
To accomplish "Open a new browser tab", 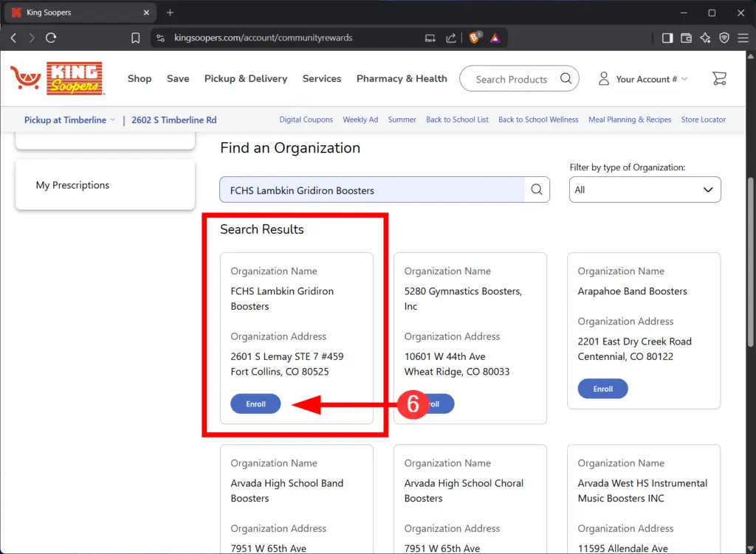I will tap(170, 13).
